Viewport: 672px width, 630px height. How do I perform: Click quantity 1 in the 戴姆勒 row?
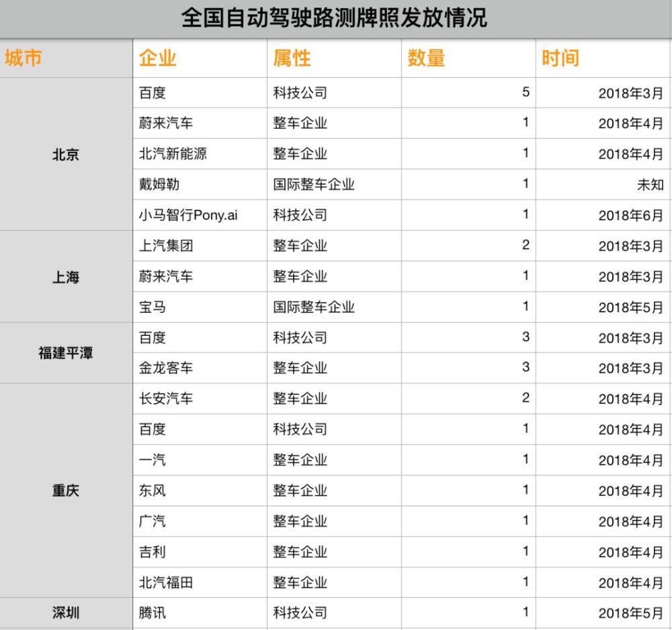[x=526, y=184]
